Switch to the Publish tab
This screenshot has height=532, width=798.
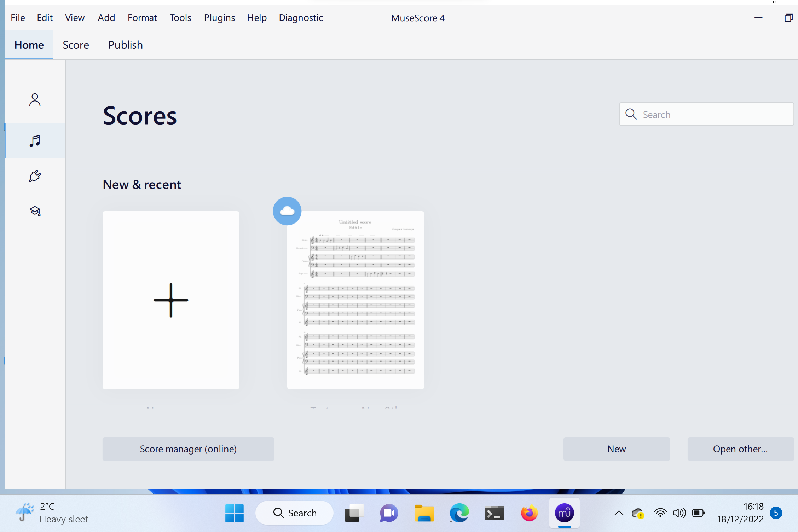(125, 45)
